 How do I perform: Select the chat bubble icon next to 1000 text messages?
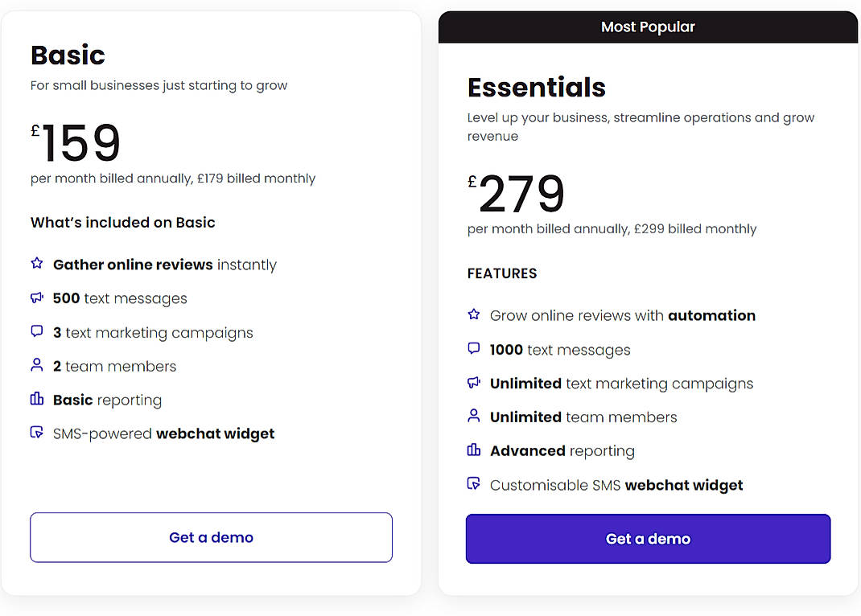[x=473, y=349]
